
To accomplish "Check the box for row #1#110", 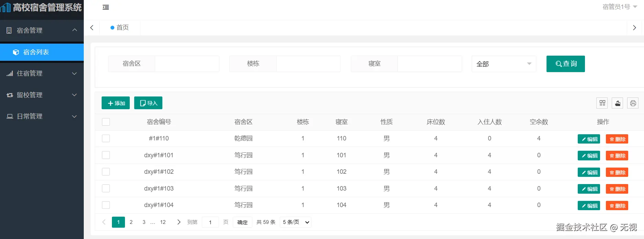I will tap(106, 138).
